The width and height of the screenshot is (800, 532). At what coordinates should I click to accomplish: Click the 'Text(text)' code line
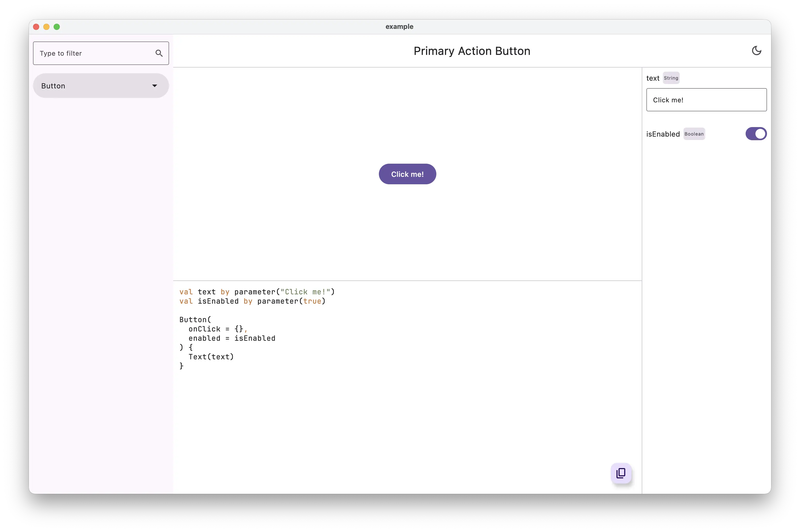[x=211, y=356]
